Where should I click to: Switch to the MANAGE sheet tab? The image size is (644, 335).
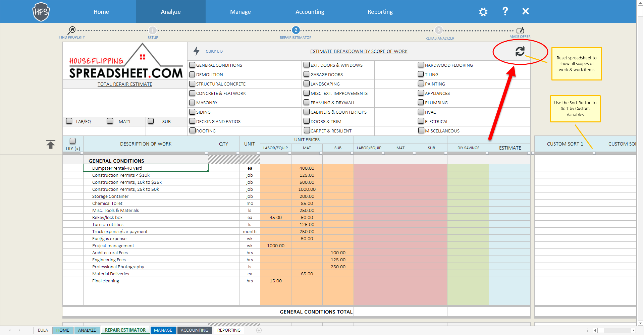[163, 330]
